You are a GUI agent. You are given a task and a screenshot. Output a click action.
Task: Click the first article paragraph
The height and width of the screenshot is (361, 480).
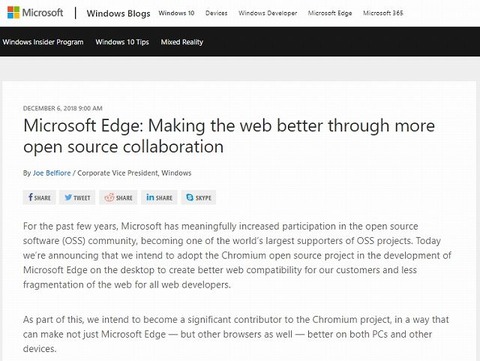237,255
